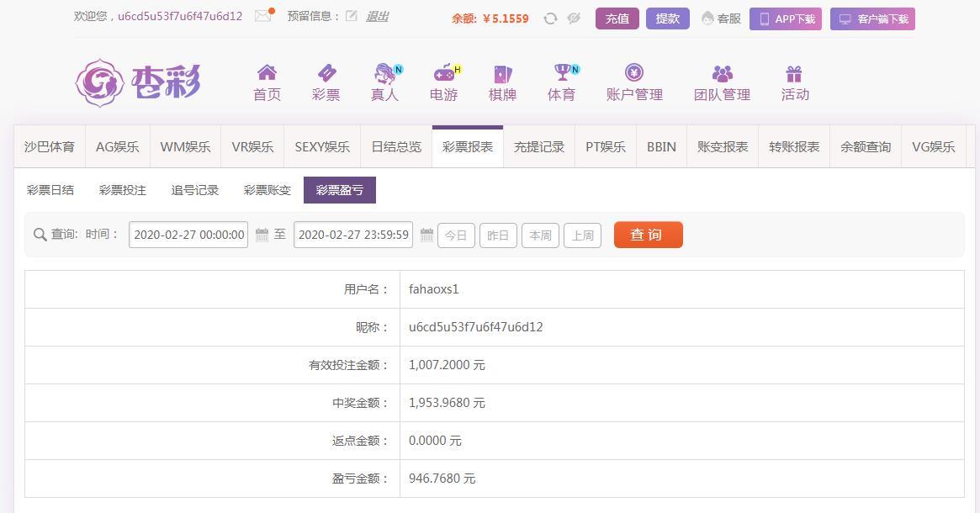
Task: Switch to 转账报表 tab
Action: (794, 147)
